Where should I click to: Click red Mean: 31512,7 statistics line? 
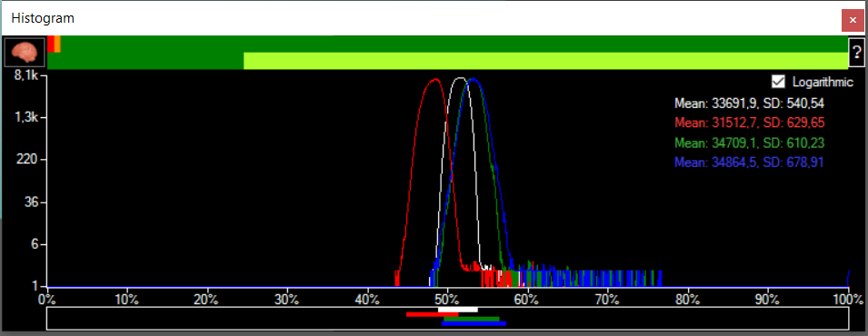[x=750, y=123]
